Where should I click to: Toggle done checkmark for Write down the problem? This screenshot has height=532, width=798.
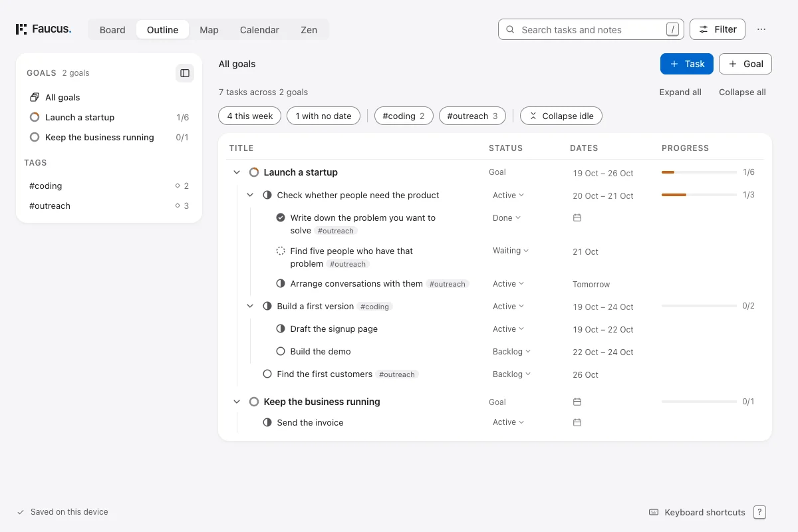(281, 217)
